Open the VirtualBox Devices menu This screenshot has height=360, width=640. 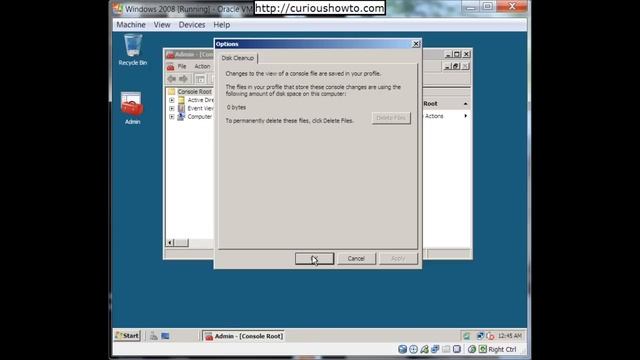click(192, 24)
